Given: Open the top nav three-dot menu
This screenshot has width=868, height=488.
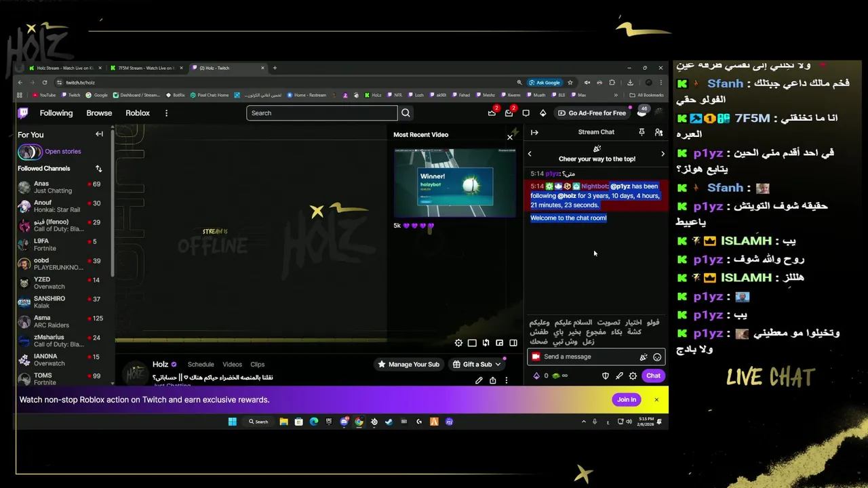Looking at the screenshot, I should [166, 113].
